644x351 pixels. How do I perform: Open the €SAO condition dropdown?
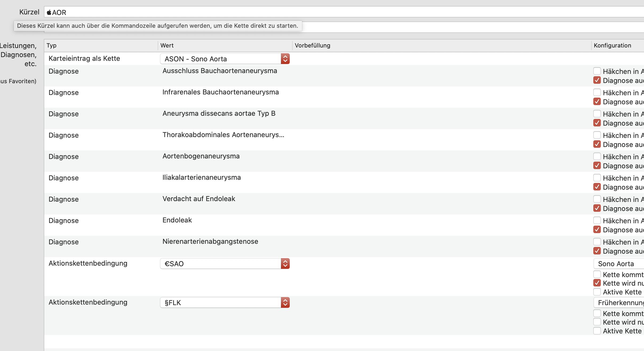[x=225, y=264]
